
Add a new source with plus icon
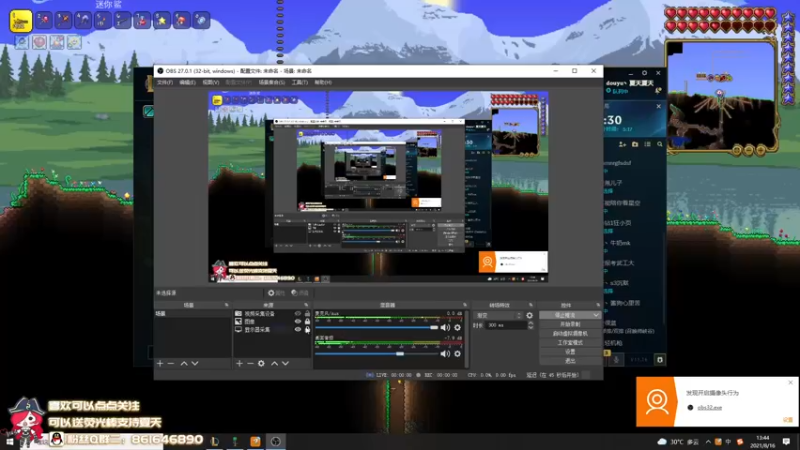(x=239, y=363)
